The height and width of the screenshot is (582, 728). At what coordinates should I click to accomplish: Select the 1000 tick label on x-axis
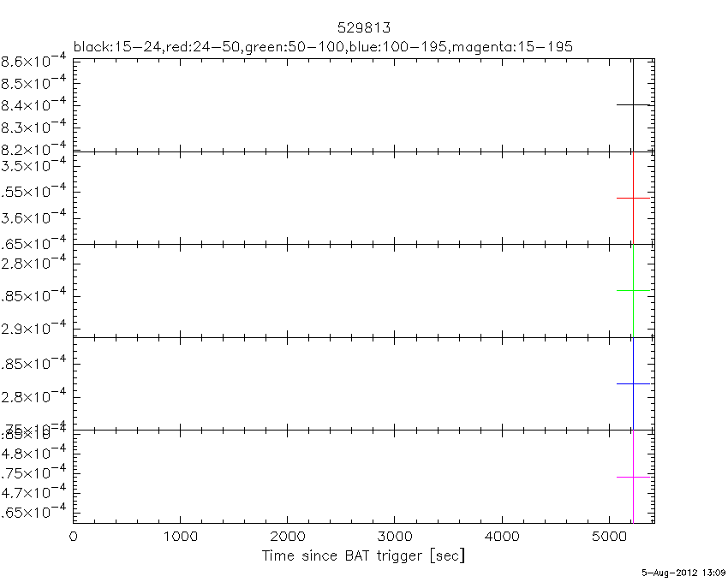pyautogui.click(x=180, y=537)
